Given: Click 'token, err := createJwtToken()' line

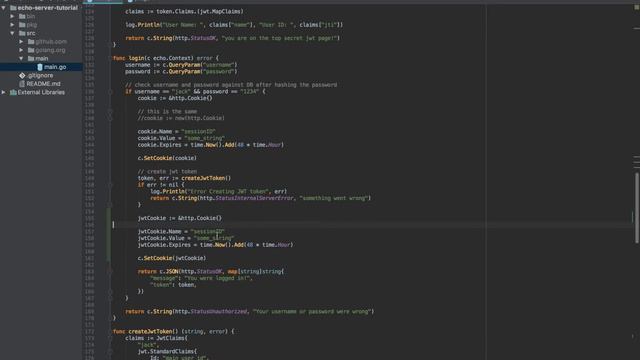Looking at the screenshot, I should (184, 178).
